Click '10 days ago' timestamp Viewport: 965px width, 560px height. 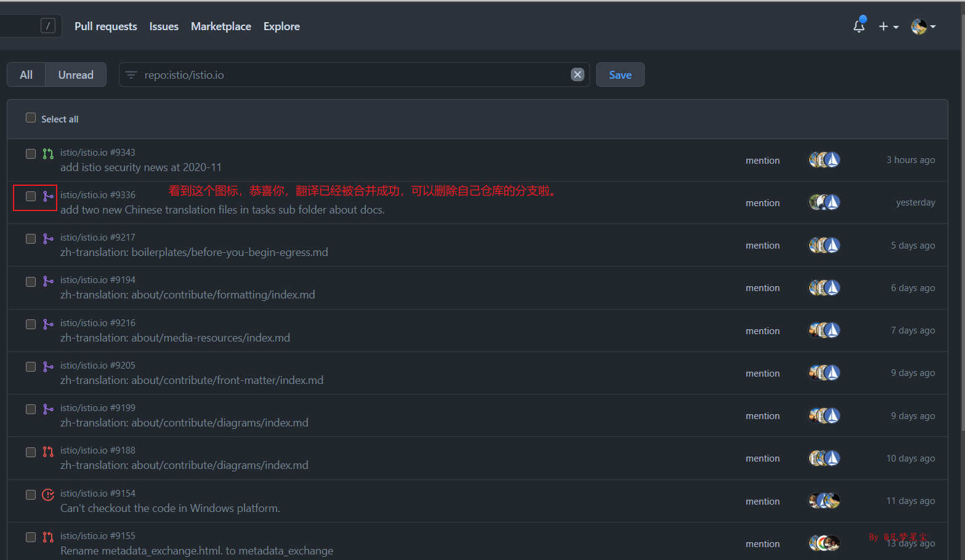[910, 458]
